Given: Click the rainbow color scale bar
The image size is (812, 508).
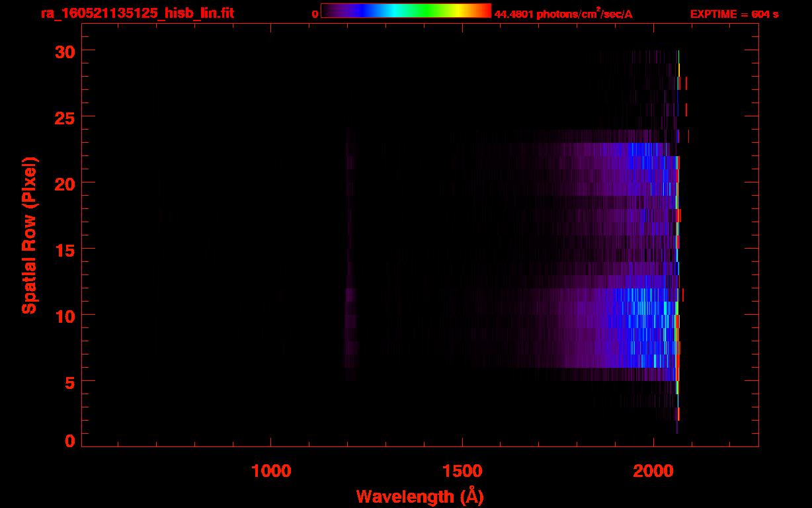Looking at the screenshot, I should (x=405, y=11).
